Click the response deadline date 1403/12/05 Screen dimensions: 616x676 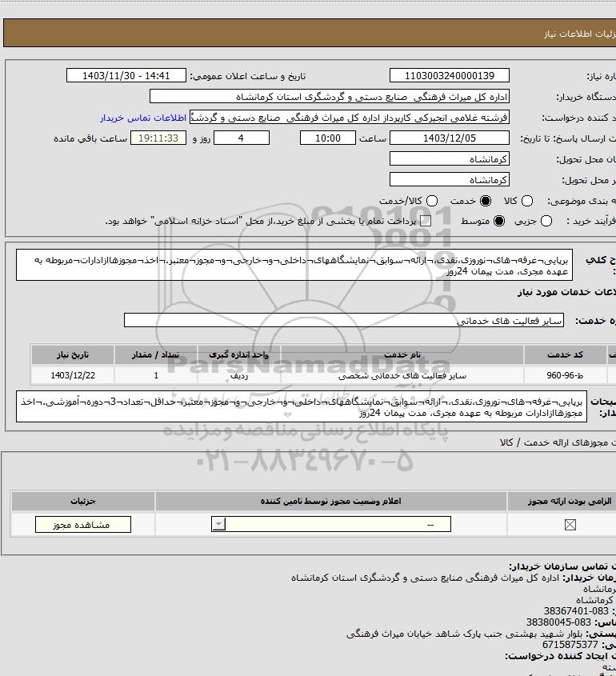click(449, 138)
